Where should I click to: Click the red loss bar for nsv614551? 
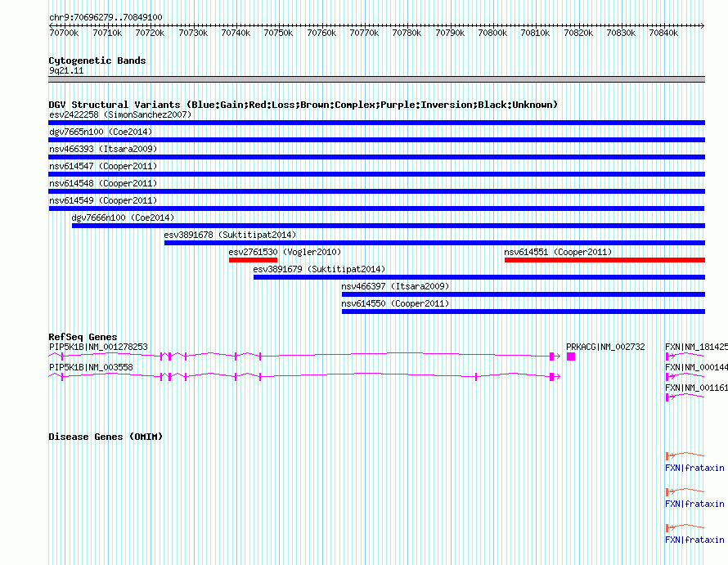604,260
